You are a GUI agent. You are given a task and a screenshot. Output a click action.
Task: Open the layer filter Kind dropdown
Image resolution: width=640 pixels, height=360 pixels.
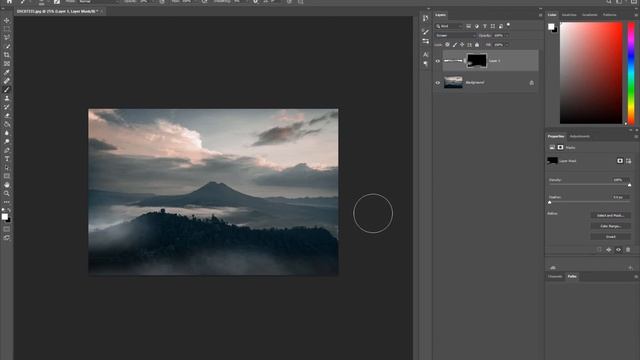(449, 26)
